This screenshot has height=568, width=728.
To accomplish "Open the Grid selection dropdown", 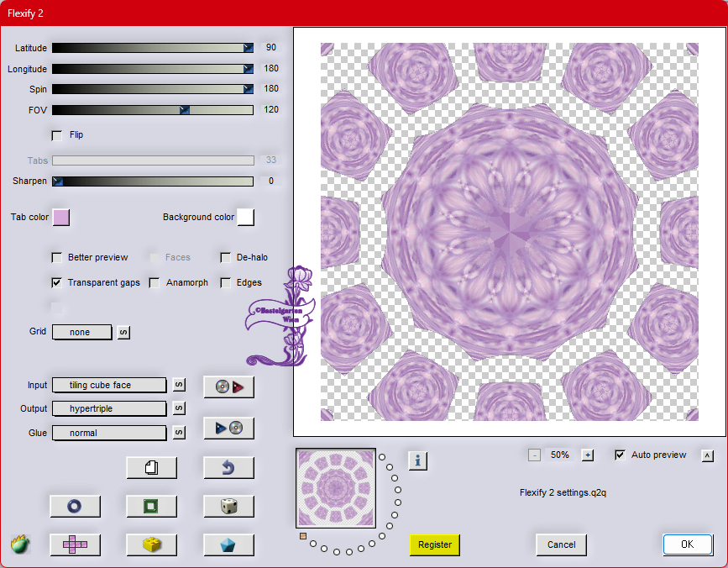I will click(81, 333).
